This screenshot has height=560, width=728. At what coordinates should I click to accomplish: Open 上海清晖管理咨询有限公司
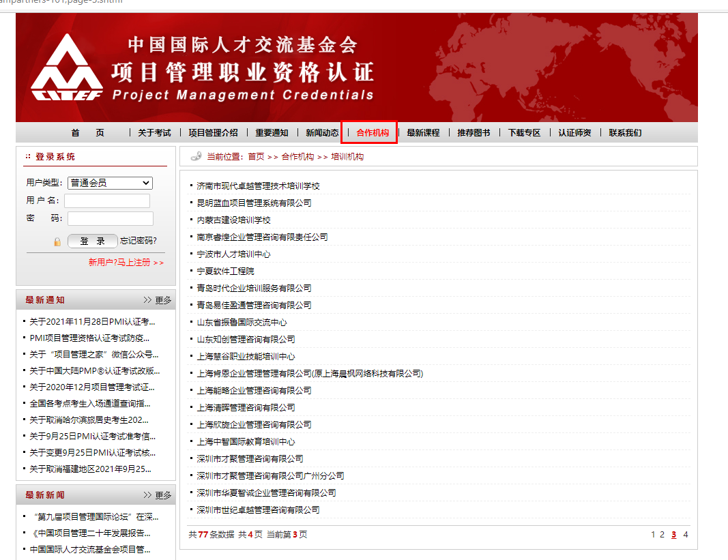[246, 408]
